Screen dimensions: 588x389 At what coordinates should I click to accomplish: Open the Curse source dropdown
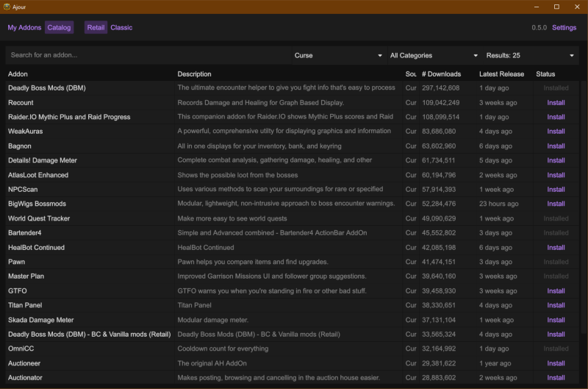click(x=339, y=55)
